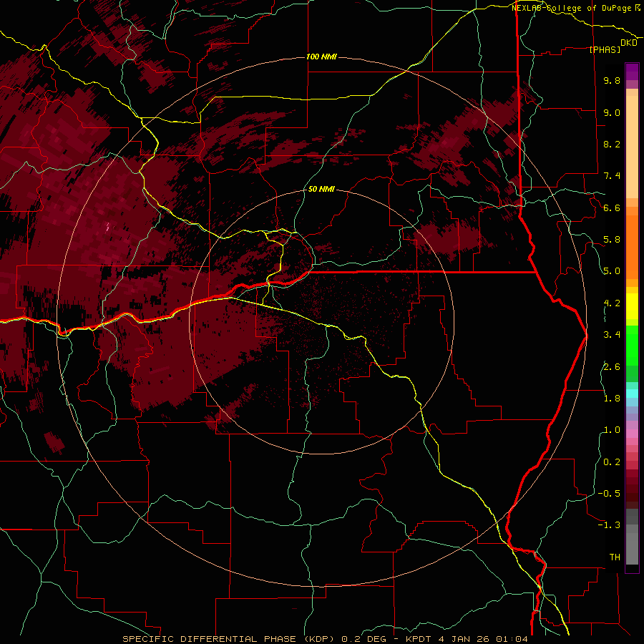The height and width of the screenshot is (644, 644).
Task: Click the TH threshold label on the legend
Action: (615, 557)
